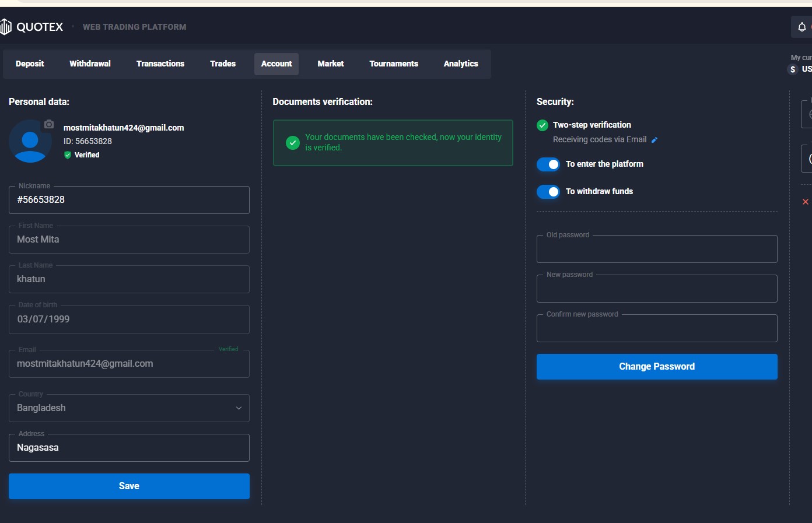Click the Change Password button
The height and width of the screenshot is (523, 812).
(657, 367)
